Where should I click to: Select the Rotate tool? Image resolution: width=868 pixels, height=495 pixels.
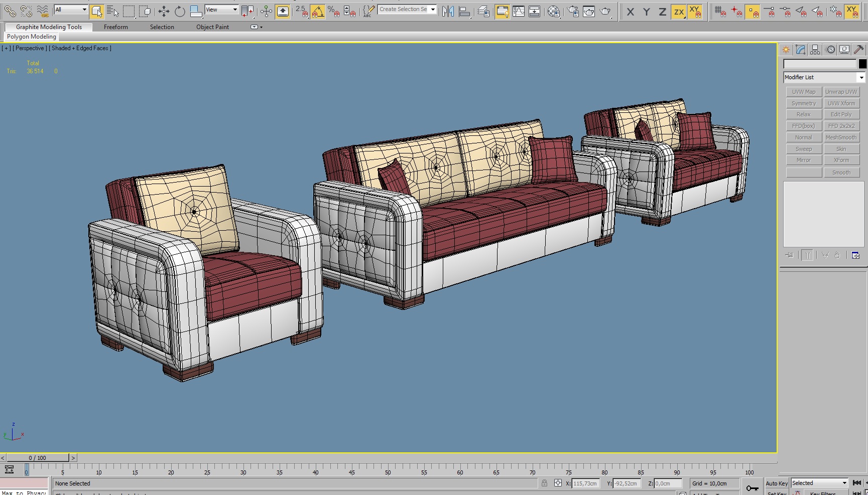click(180, 11)
